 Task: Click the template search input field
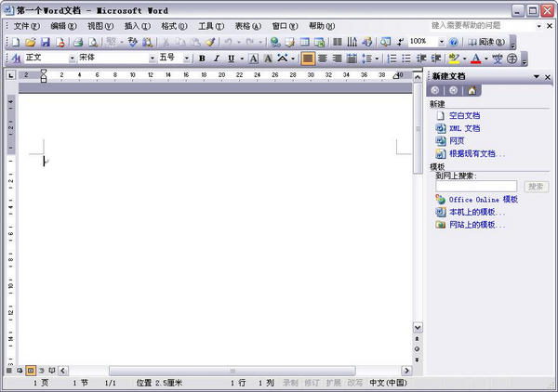click(476, 186)
